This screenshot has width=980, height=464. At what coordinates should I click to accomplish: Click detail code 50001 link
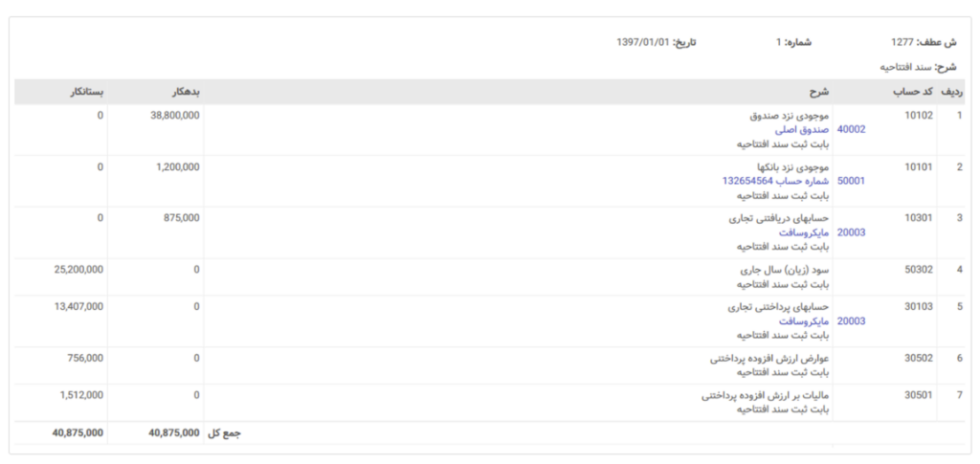point(851,181)
